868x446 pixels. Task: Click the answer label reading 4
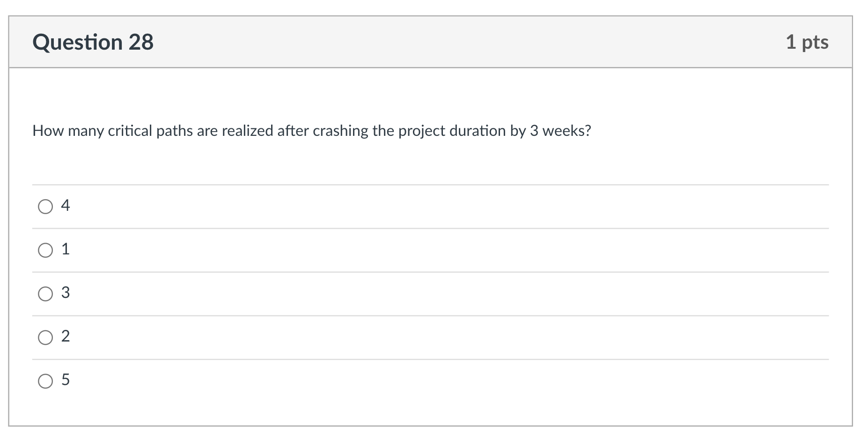(x=66, y=205)
